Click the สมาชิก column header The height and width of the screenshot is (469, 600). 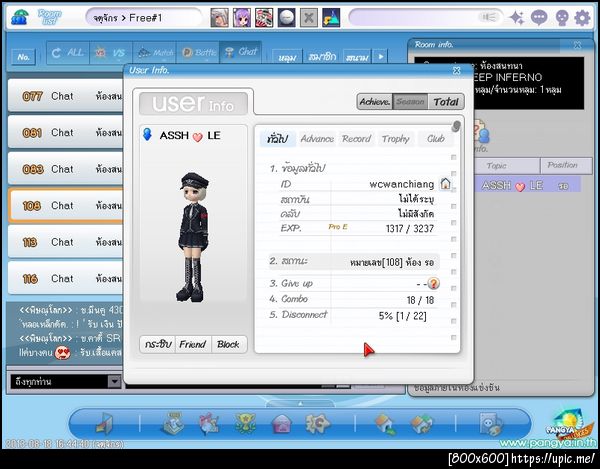(x=322, y=57)
